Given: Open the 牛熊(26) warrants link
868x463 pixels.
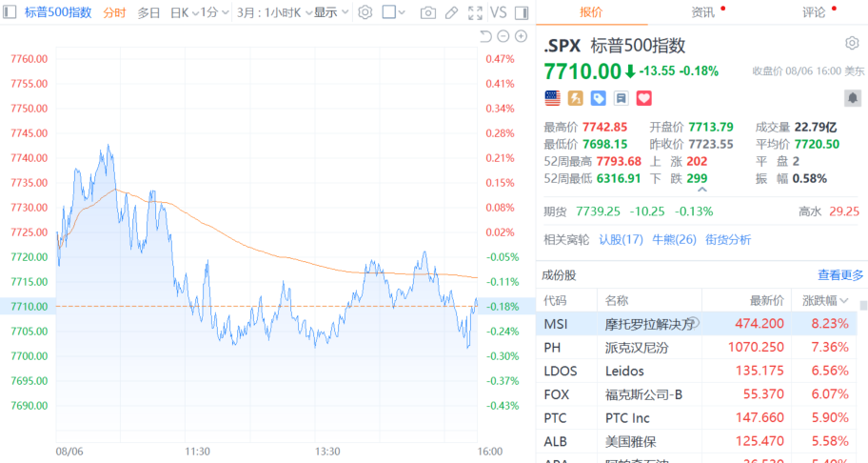Looking at the screenshot, I should (674, 239).
